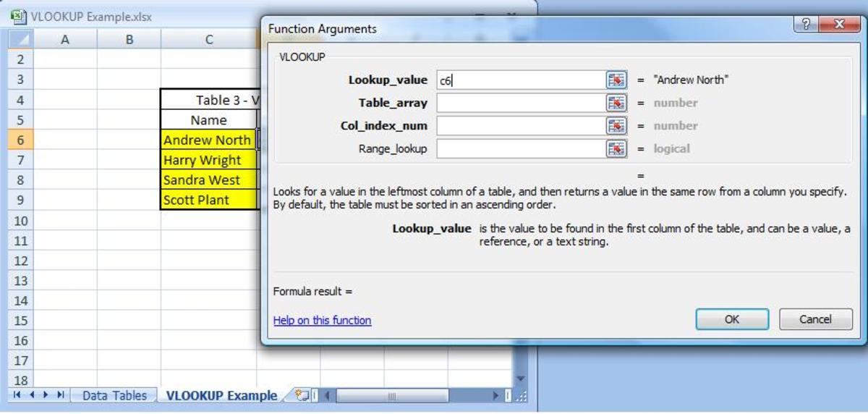Click the horizontal scrollbar thumb
Image resolution: width=868 pixels, height=414 pixels.
point(391,396)
